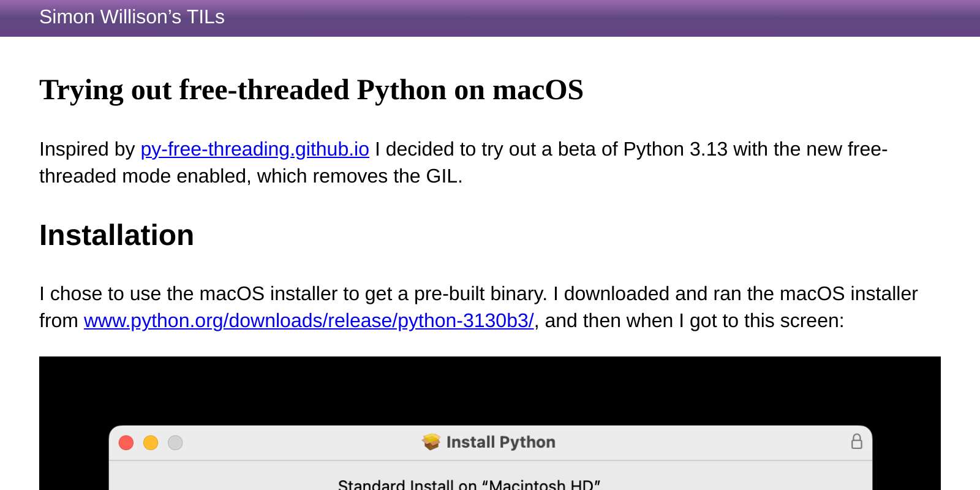The image size is (980, 490).
Task: Click the yellow minimize dot in installer window
Action: click(151, 443)
